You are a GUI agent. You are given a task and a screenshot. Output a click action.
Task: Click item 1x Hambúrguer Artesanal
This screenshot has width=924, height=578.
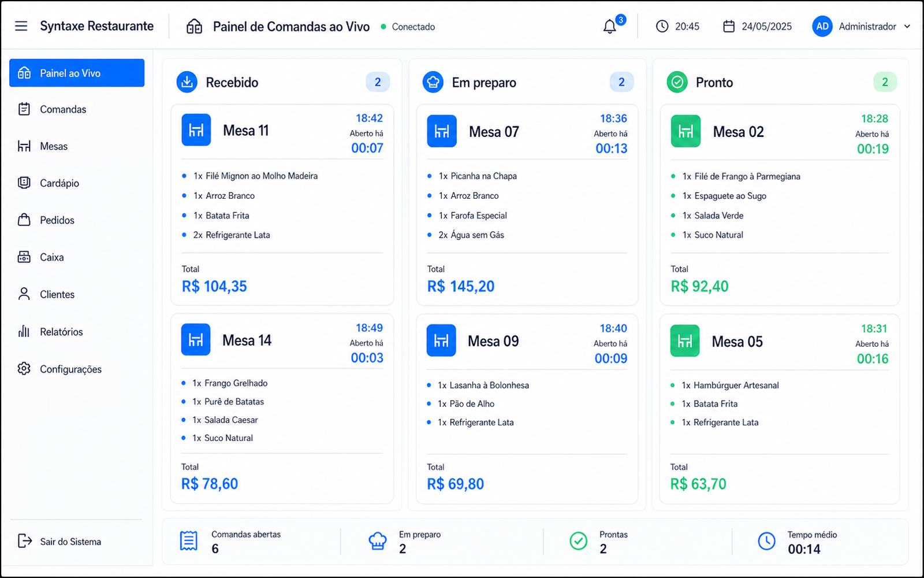click(731, 385)
